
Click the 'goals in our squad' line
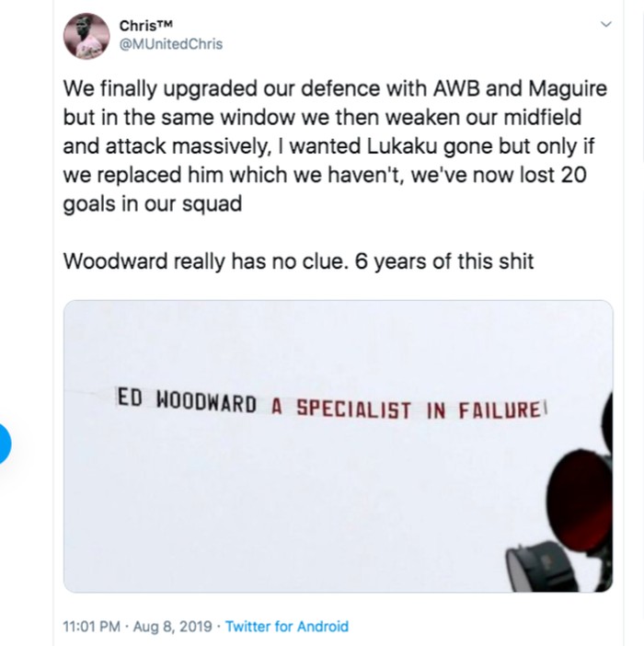click(153, 203)
